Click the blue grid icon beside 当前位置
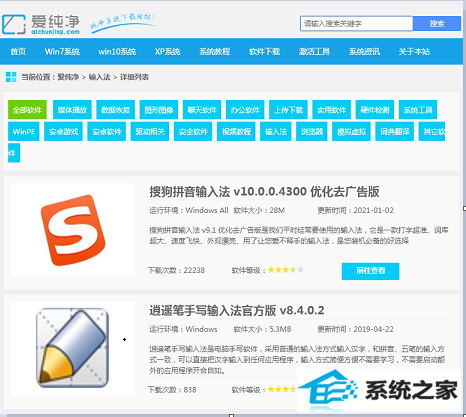 coord(11,77)
